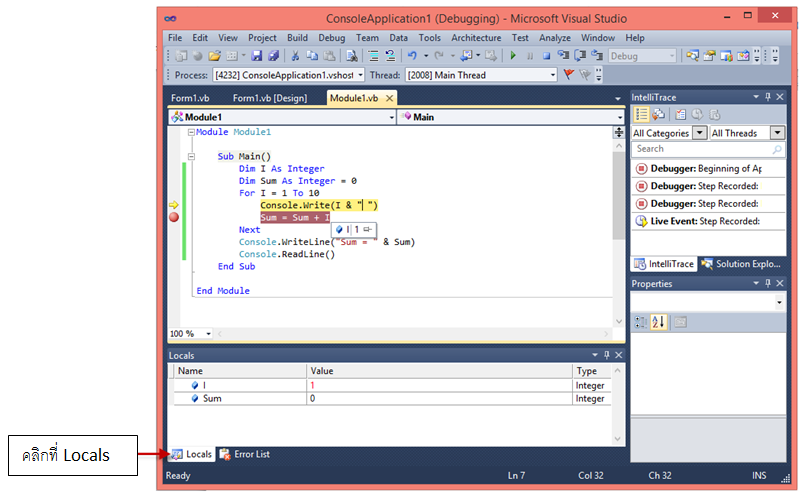The width and height of the screenshot is (804, 497).
Task: Select the Sum variable row in Locals
Action: coord(392,399)
